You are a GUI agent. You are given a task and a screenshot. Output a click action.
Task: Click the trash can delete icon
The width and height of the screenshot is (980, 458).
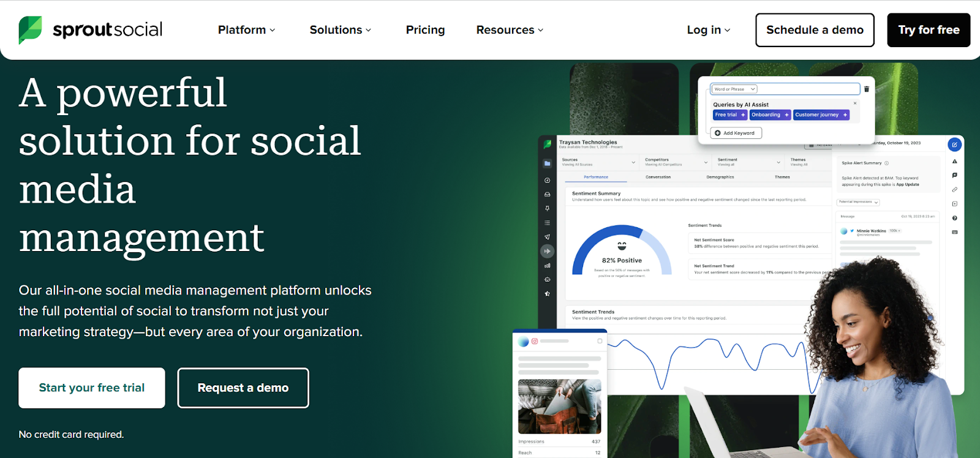866,89
